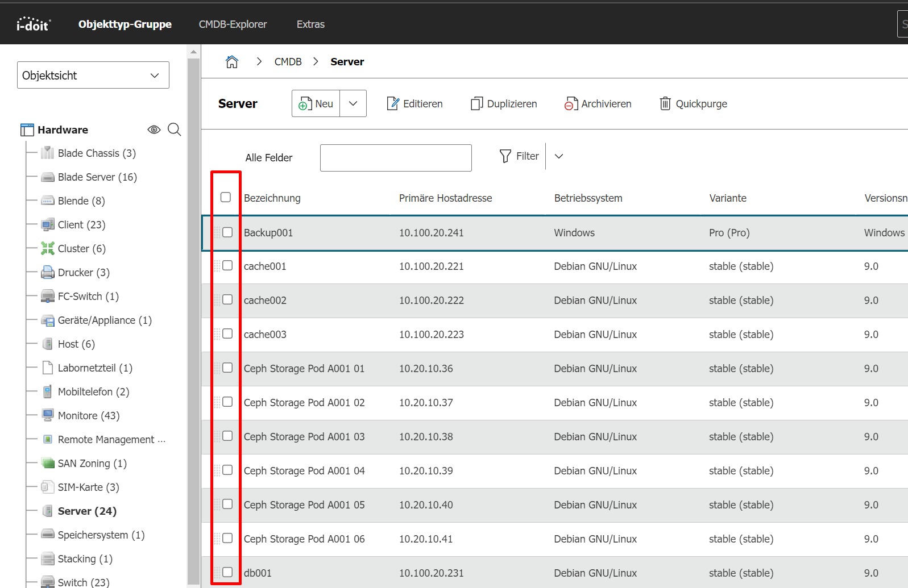Click the Quickpurge trash icon
This screenshot has width=908, height=588.
[x=665, y=104]
